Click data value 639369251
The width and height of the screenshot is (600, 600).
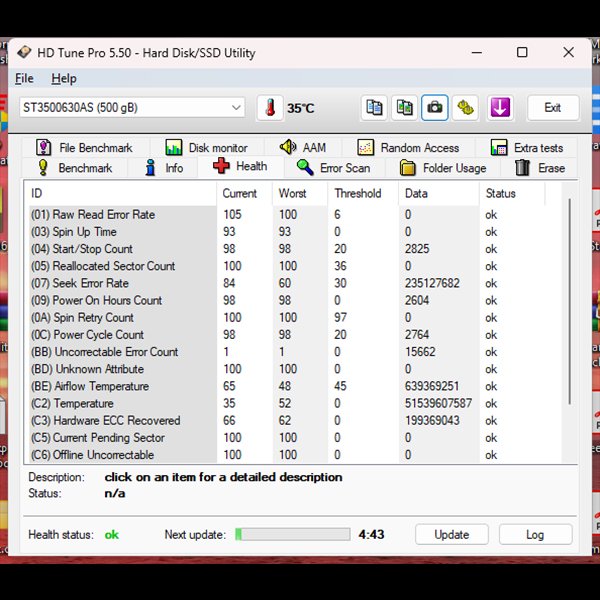pos(432,386)
